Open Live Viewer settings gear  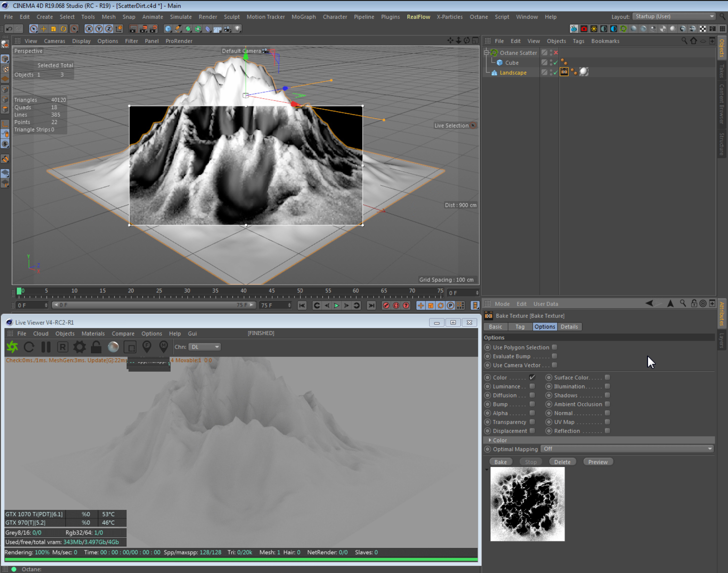click(79, 347)
